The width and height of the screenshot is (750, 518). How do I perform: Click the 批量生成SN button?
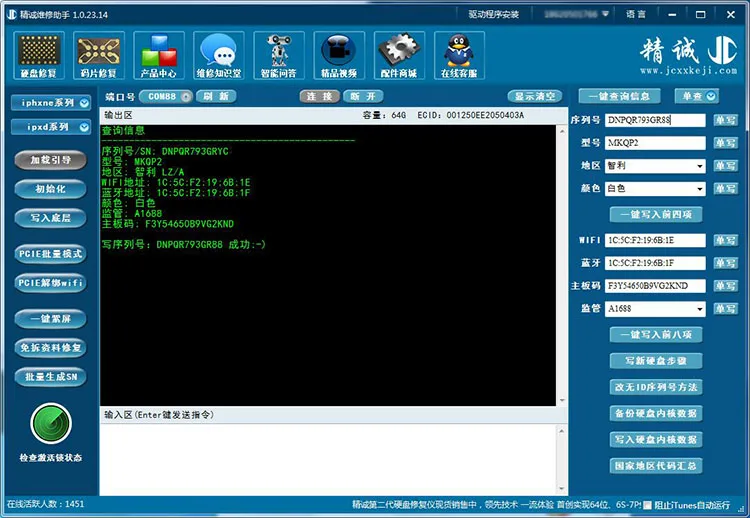click(x=51, y=377)
